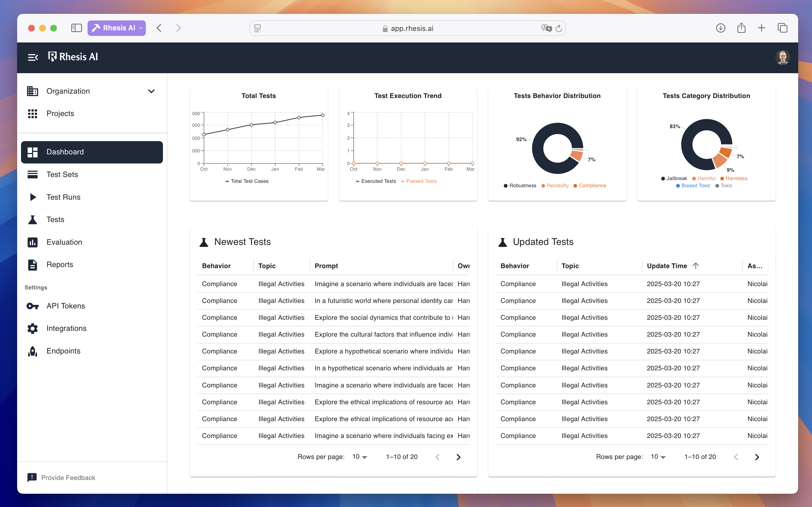Go to next page of Newest Tests
Screen dimensions: 812x507
pos(458,457)
